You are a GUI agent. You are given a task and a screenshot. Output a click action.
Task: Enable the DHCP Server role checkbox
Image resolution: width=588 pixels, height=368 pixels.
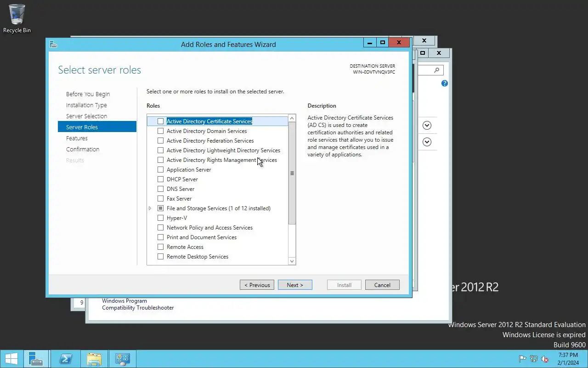point(160,179)
